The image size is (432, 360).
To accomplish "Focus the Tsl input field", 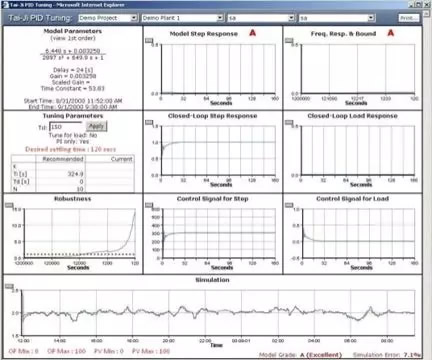I will coord(66,127).
